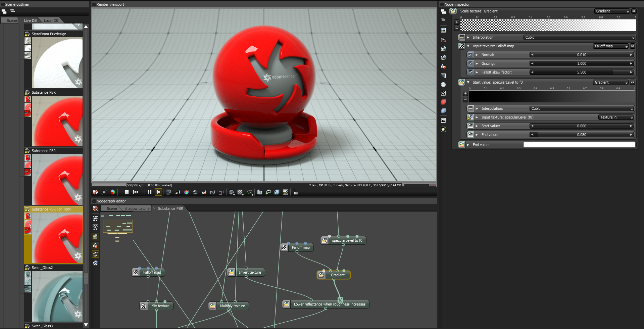The height and width of the screenshot is (329, 644).
Task: Click the Falloff skew factor slider
Action: (582, 72)
